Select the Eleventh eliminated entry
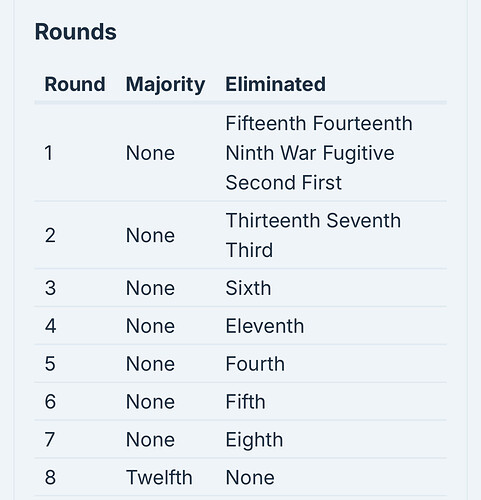 [x=265, y=326]
